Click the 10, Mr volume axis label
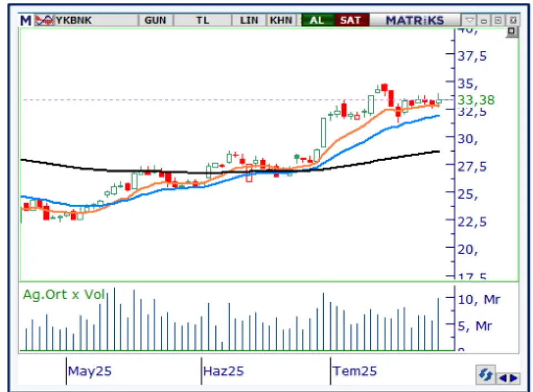The height and width of the screenshot is (392, 533). (x=479, y=299)
